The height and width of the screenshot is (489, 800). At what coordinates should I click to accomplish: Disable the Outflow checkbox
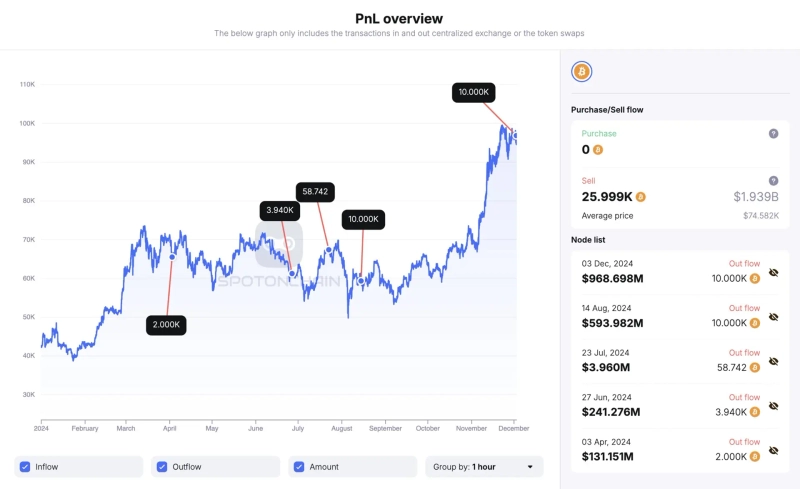click(x=163, y=467)
